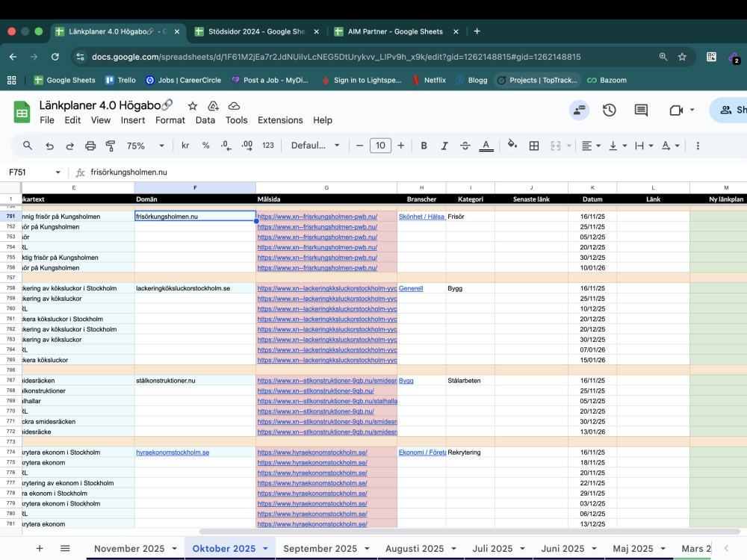Switch to Stödsidor 2024 browser tab
Screen dimensions: 747x560
point(257,31)
